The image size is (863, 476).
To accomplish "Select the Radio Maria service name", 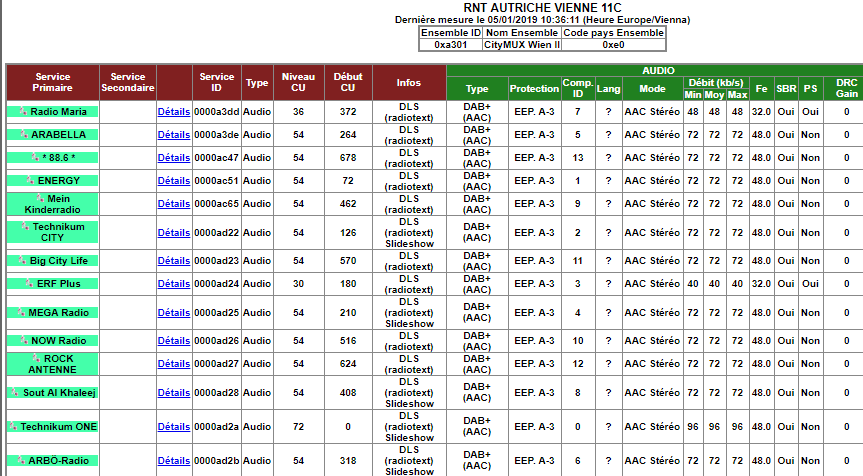I will point(58,112).
